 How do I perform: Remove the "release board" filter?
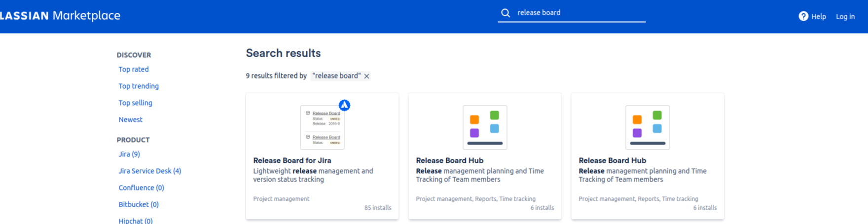point(366,76)
